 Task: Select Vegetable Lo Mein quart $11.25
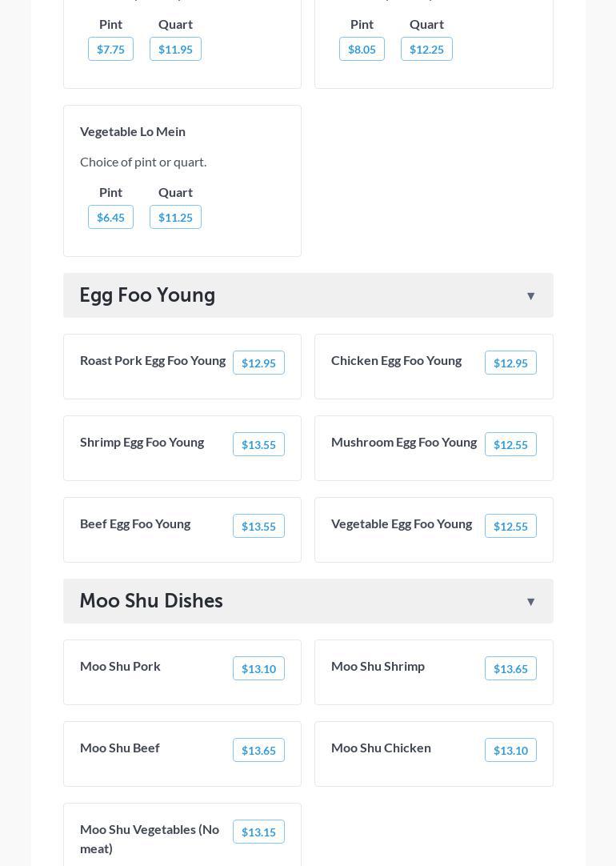175,218
